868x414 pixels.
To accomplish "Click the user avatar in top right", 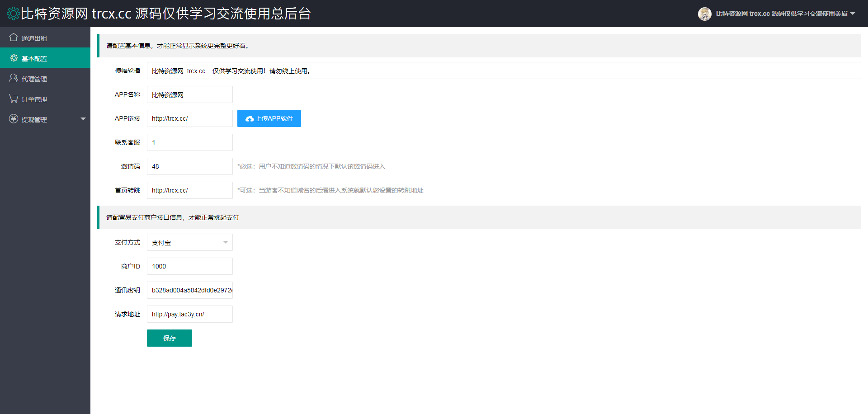I will [x=704, y=14].
